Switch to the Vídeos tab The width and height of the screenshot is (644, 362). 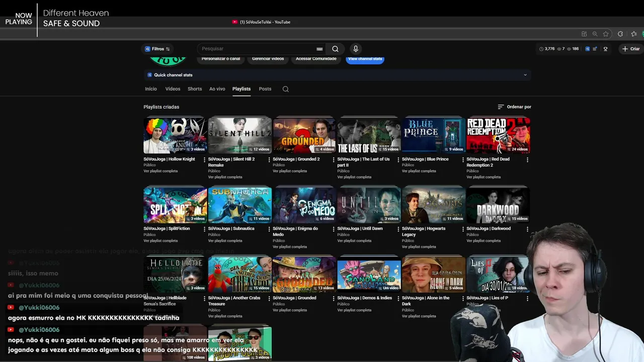click(173, 89)
